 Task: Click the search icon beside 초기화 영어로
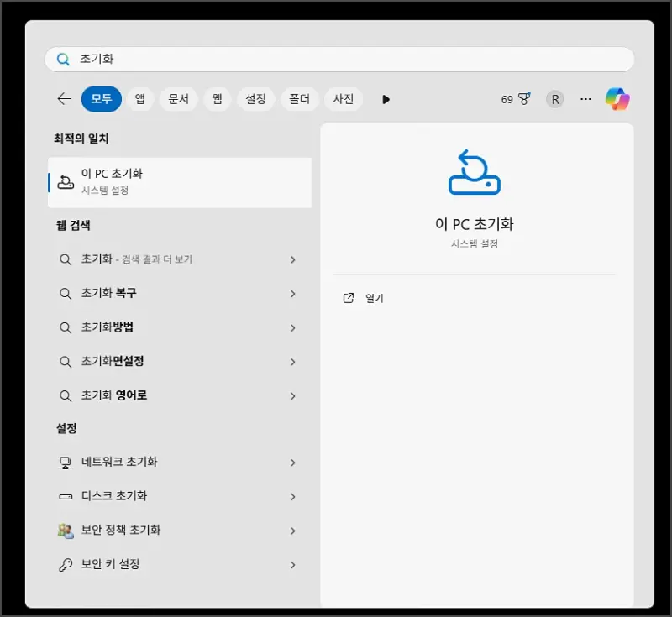coord(66,396)
